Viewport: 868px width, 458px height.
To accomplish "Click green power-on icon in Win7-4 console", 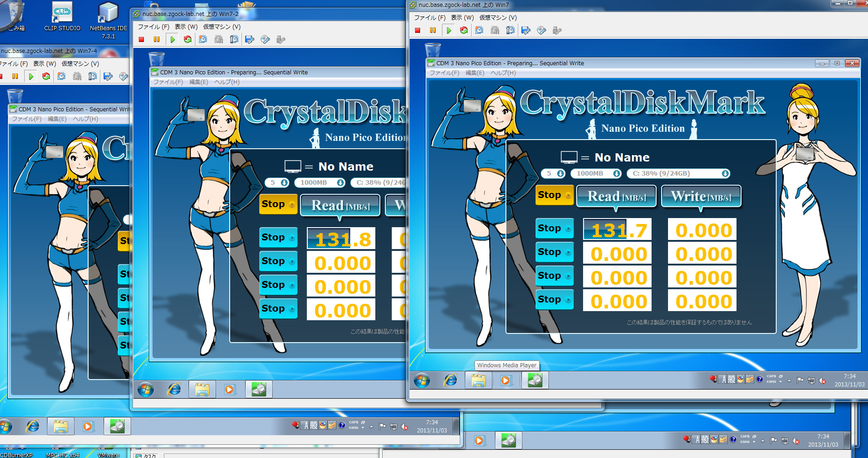I will tap(31, 76).
